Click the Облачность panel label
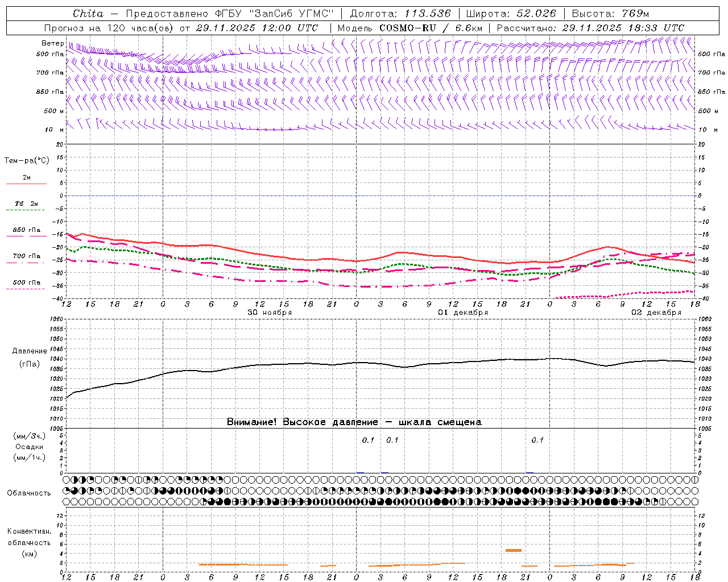Viewport: 728px width, 582px height. pyautogui.click(x=29, y=493)
